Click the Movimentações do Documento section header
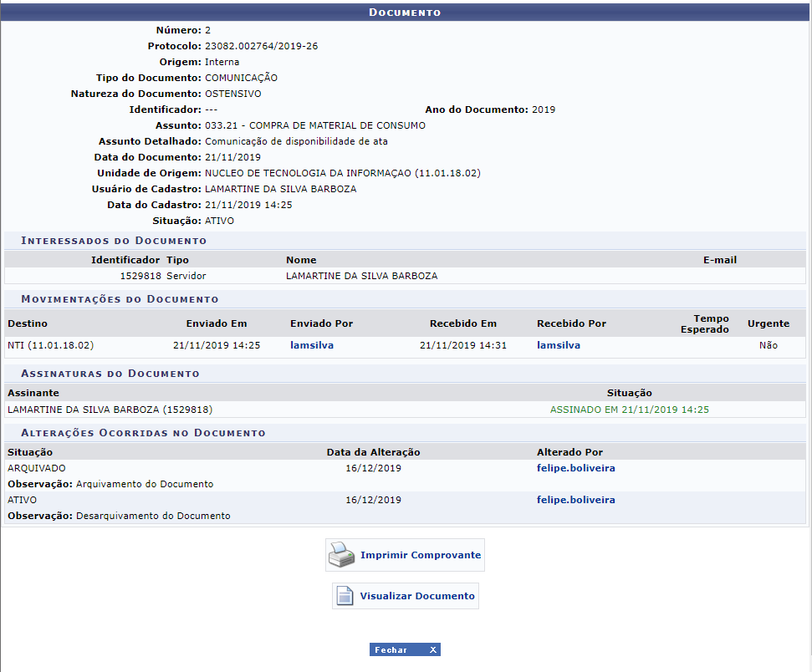The height and width of the screenshot is (672, 812). (120, 298)
